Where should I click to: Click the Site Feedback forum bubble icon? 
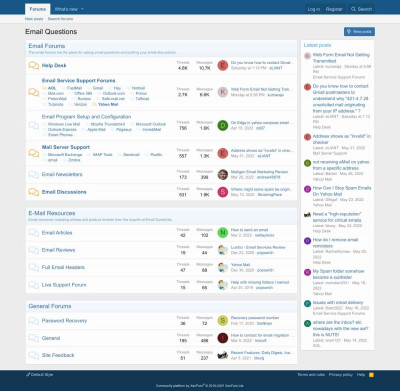[x=34, y=355]
